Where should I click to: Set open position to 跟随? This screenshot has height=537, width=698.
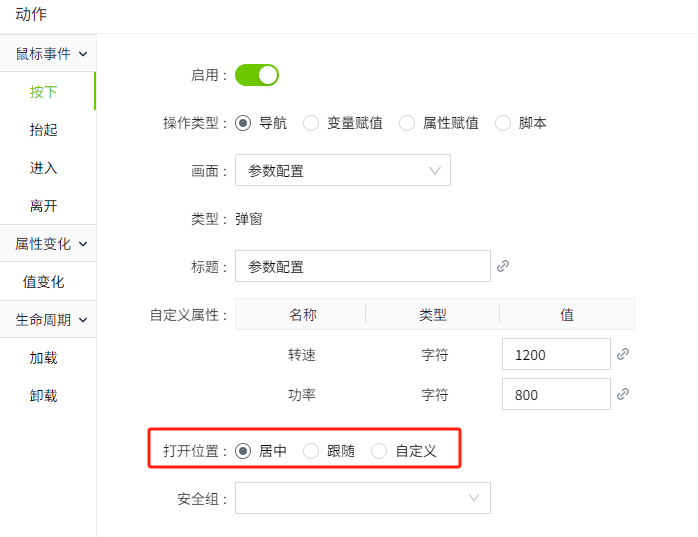[311, 451]
